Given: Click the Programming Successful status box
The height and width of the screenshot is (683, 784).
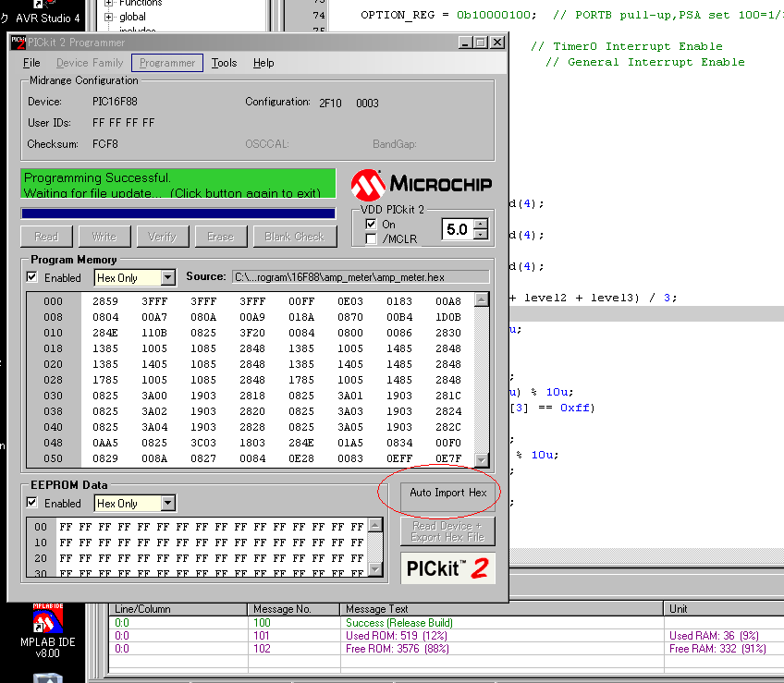Looking at the screenshot, I should click(x=178, y=184).
